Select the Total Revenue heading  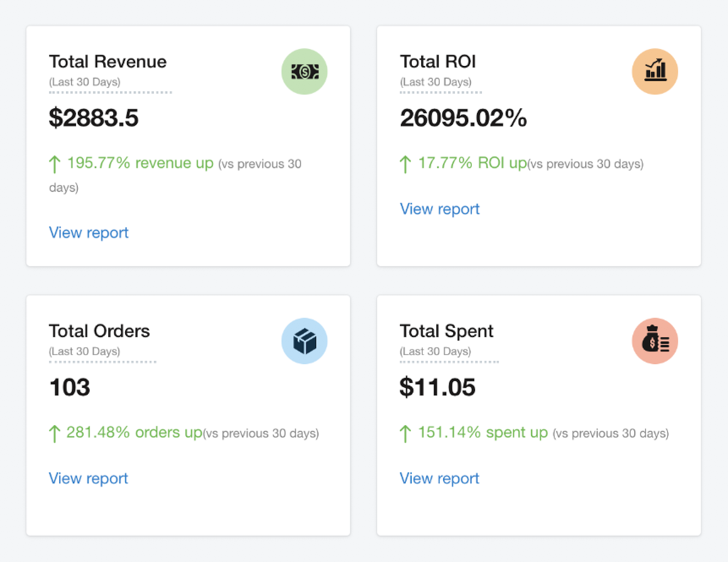(108, 61)
